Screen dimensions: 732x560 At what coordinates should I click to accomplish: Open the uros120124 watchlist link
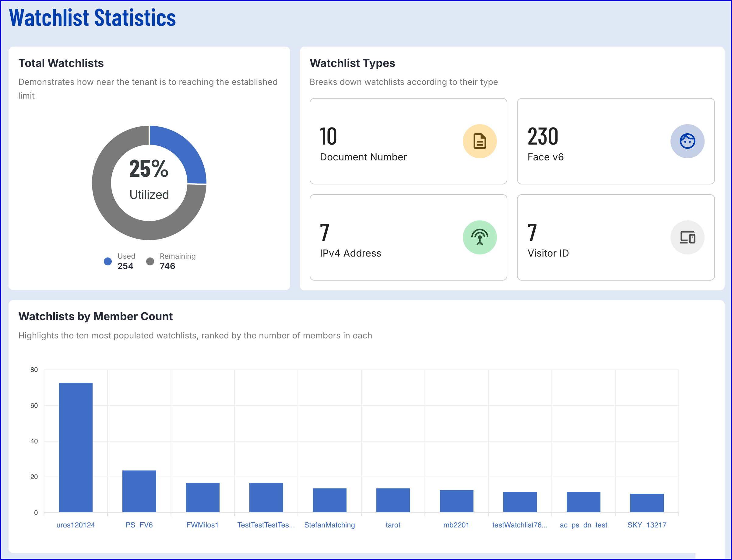(76, 525)
